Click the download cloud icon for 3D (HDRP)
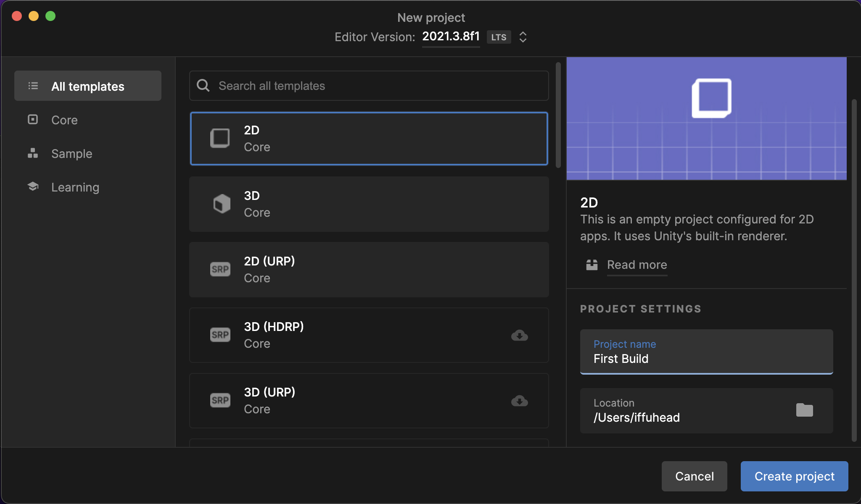 (520, 335)
